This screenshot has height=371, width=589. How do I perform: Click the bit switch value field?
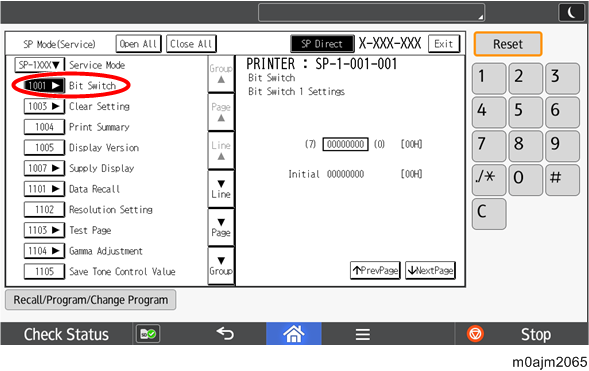[x=345, y=144]
